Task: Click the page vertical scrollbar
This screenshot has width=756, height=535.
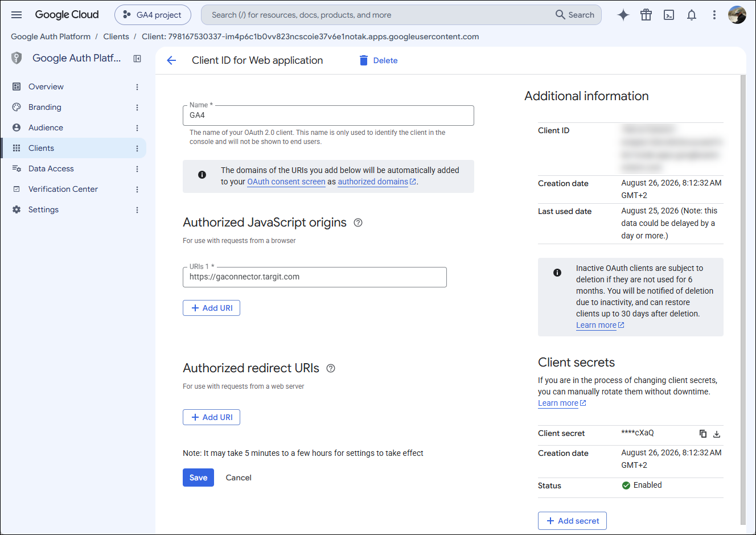Action: (743, 299)
